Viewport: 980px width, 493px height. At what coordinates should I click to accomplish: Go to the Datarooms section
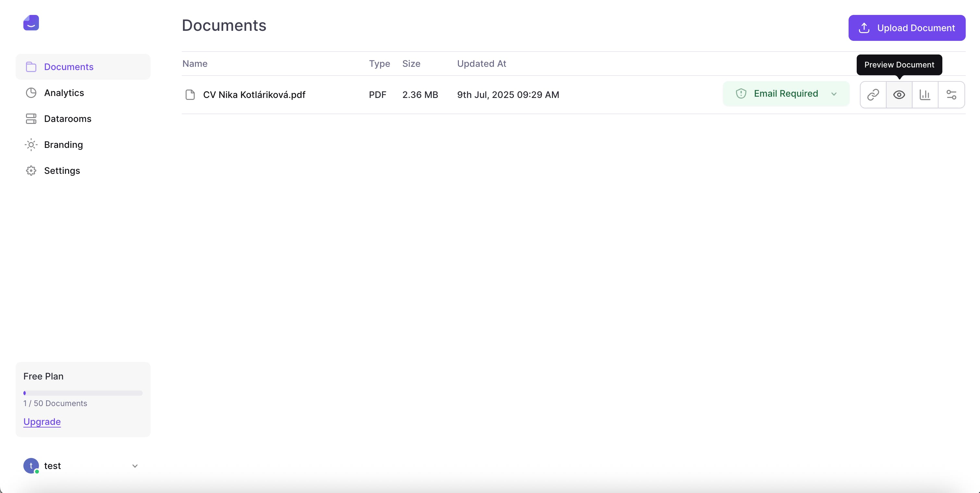click(83, 119)
